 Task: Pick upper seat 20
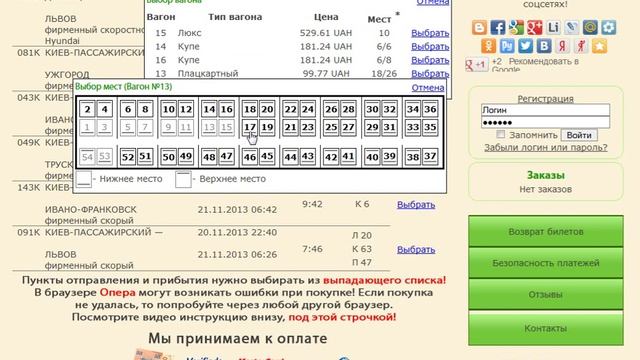[x=267, y=109]
